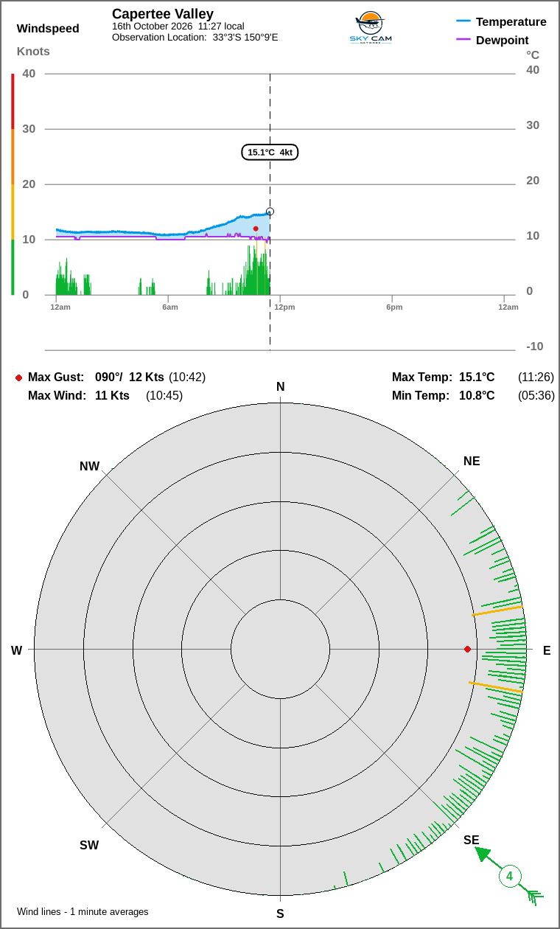Click the upper orange wind line on compass
560x929 pixels.
pyautogui.click(x=497, y=610)
